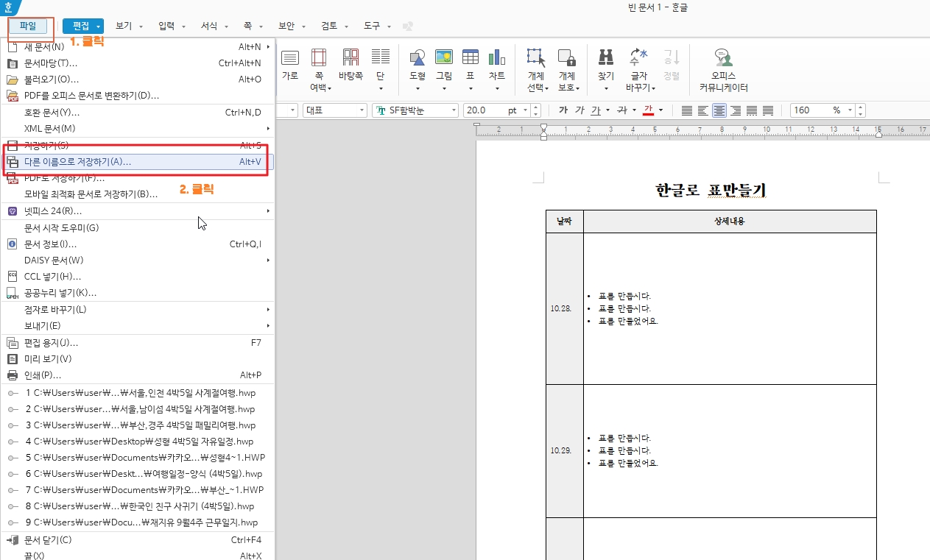Open the 쪽 menu tab
This screenshot has height=560, width=930.
coord(248,26)
